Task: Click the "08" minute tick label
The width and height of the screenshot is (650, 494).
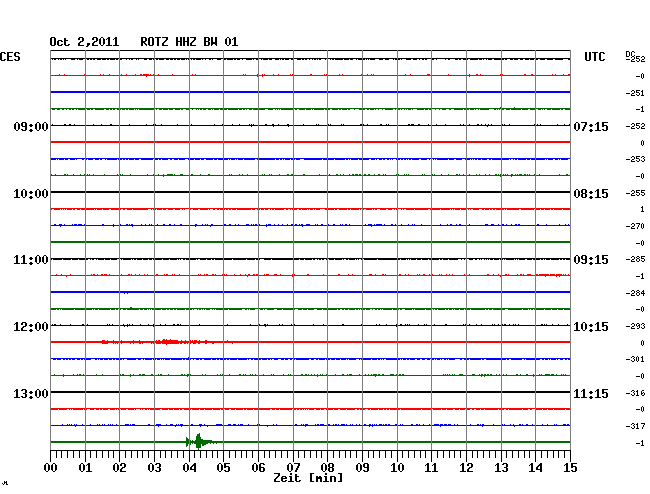Action: pyautogui.click(x=327, y=468)
